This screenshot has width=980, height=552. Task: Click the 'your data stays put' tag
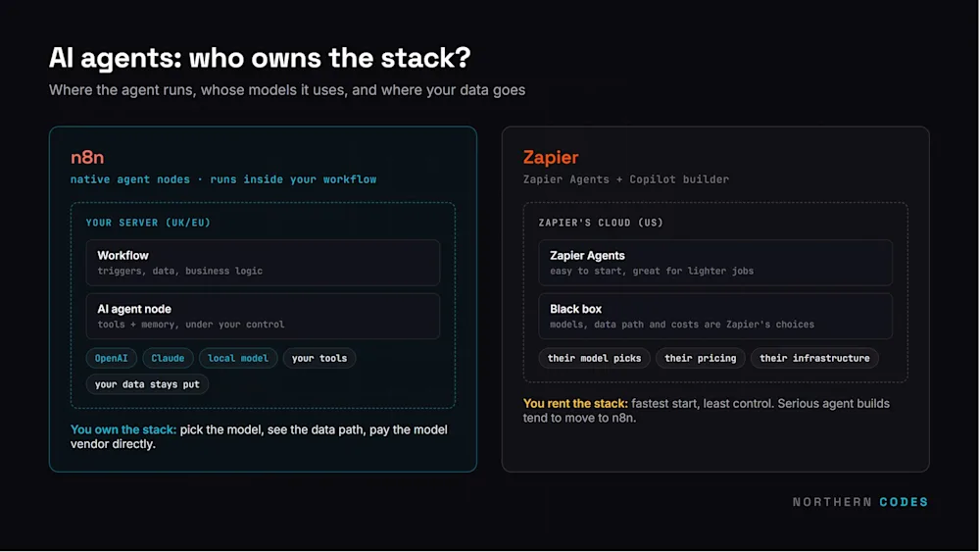click(x=147, y=384)
